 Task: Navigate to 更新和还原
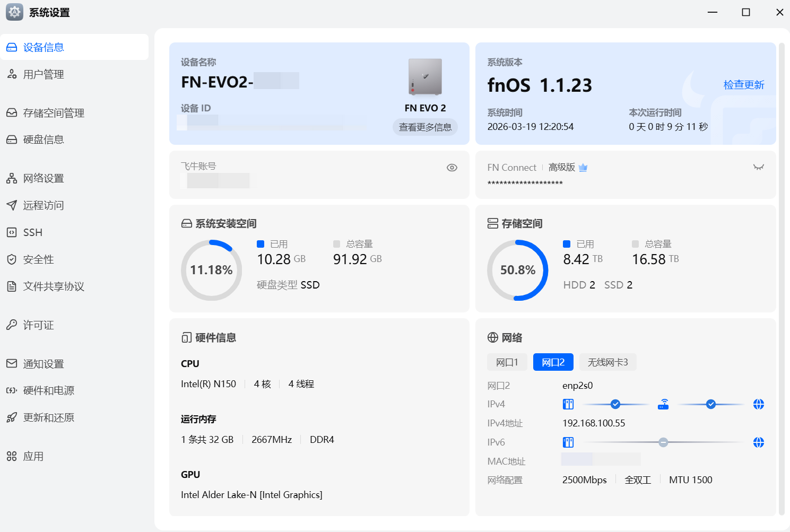[x=74, y=417]
